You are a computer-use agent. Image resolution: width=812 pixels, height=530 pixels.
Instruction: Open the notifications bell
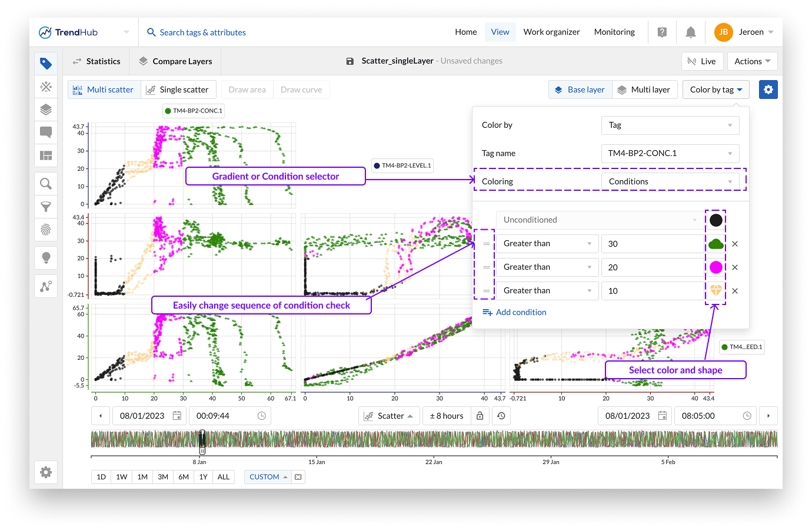(691, 32)
